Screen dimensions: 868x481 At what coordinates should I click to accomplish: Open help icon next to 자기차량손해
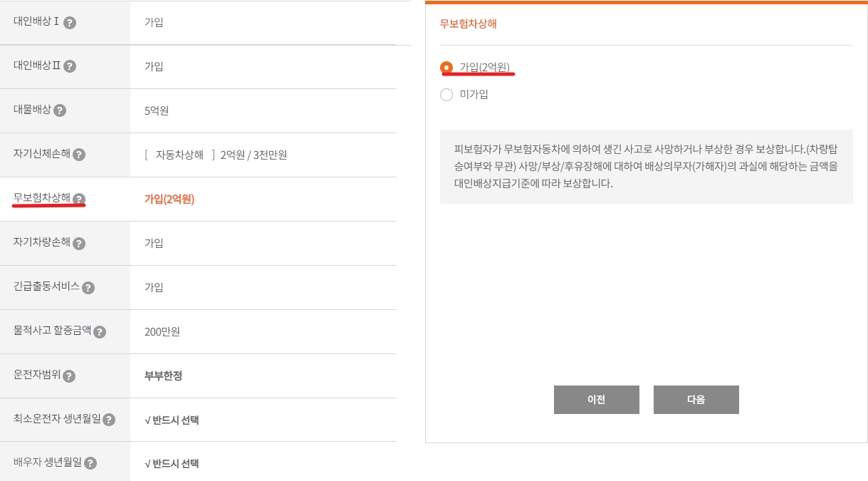79,243
